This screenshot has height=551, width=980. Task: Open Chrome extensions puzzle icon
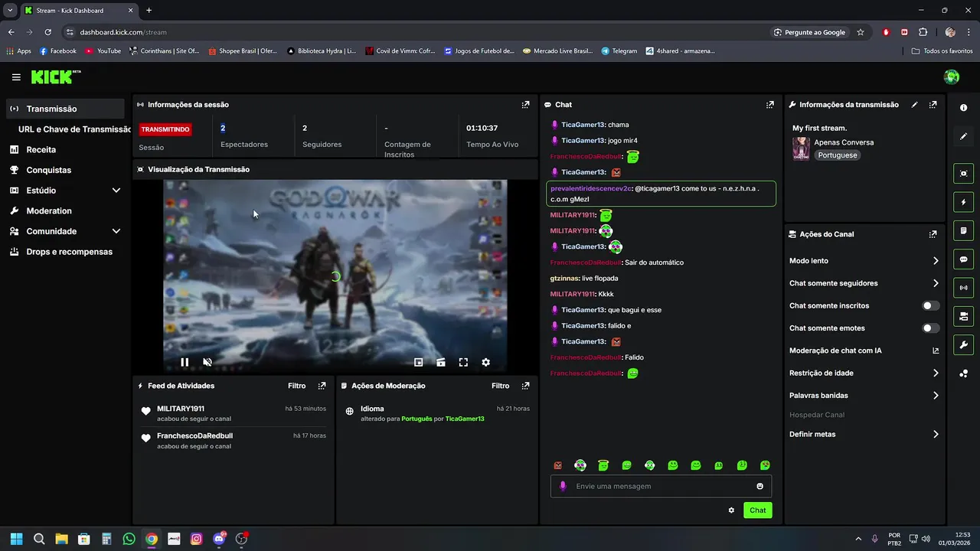tap(923, 32)
